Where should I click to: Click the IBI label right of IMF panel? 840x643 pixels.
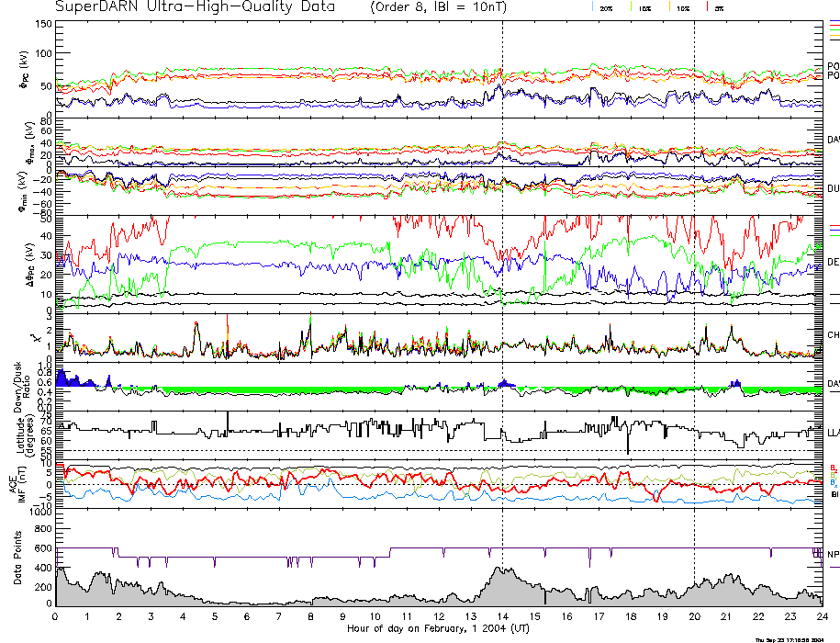834,494
